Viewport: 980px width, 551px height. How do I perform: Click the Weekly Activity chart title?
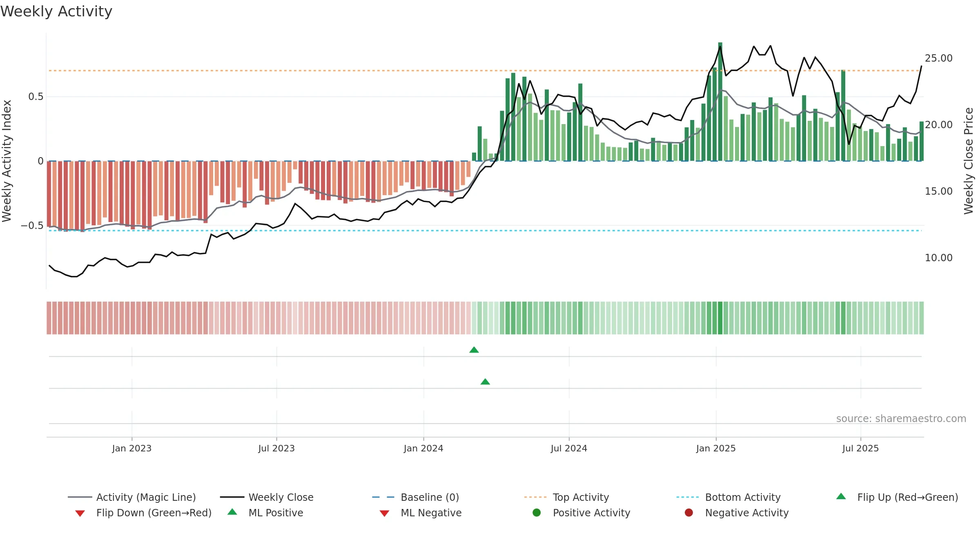click(x=56, y=11)
